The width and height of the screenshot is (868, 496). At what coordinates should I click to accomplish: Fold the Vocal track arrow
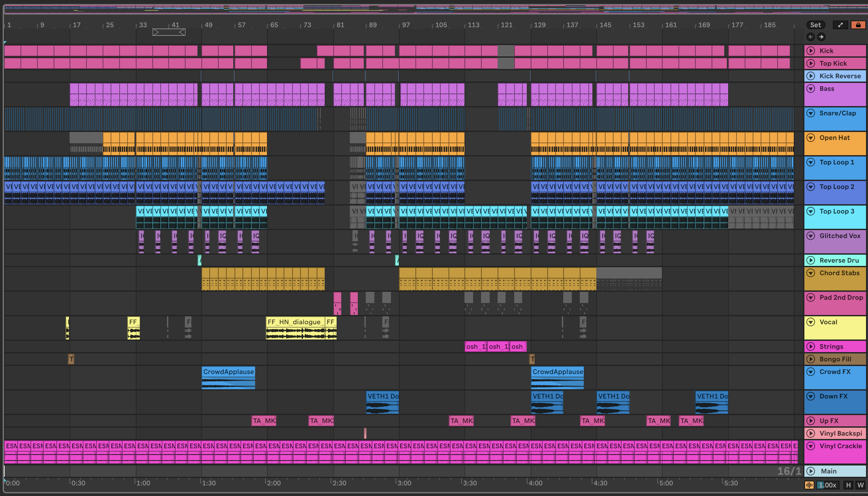pos(811,322)
